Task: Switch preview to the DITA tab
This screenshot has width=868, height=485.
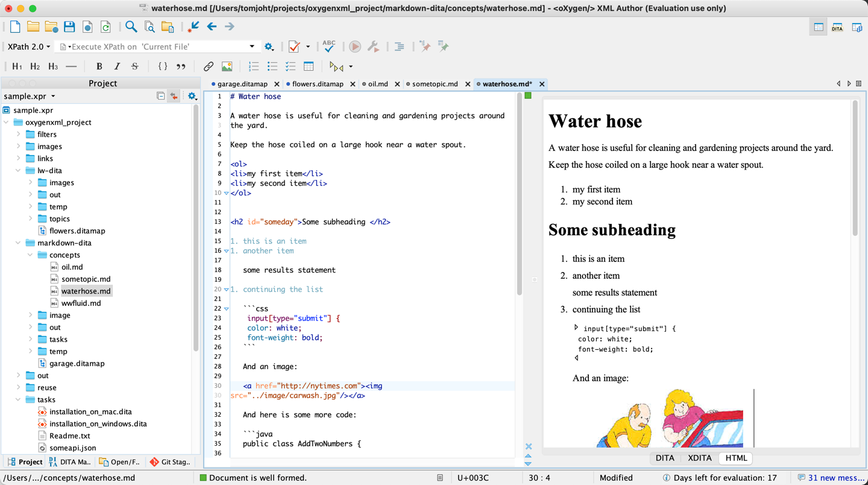Action: 664,458
